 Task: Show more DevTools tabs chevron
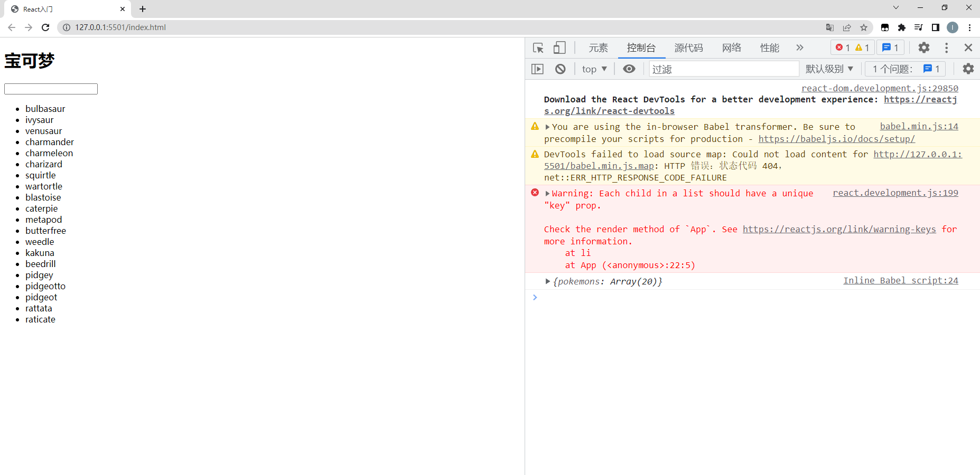point(800,47)
